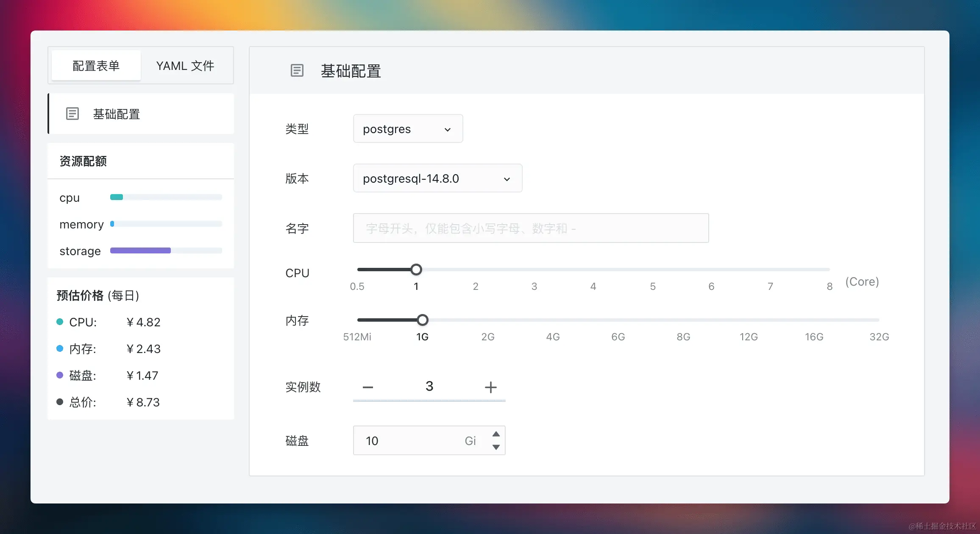The height and width of the screenshot is (534, 980).
Task: Click disk size up arrow
Action: [496, 434]
